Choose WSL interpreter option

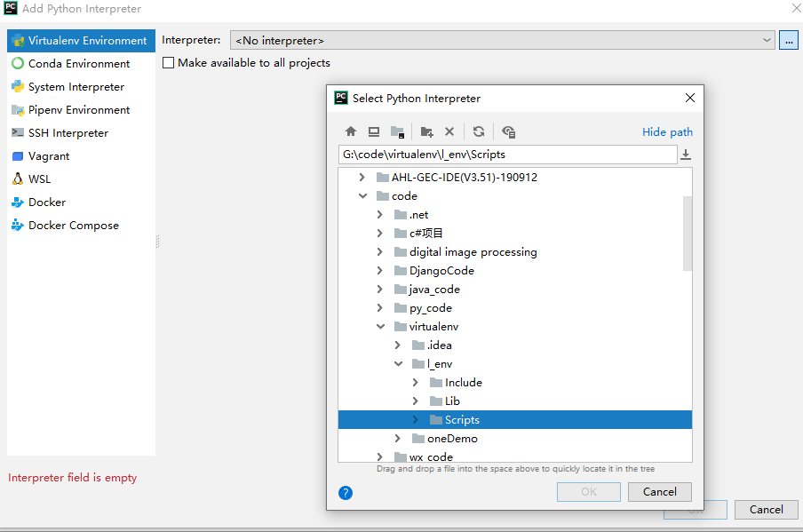coord(81,179)
